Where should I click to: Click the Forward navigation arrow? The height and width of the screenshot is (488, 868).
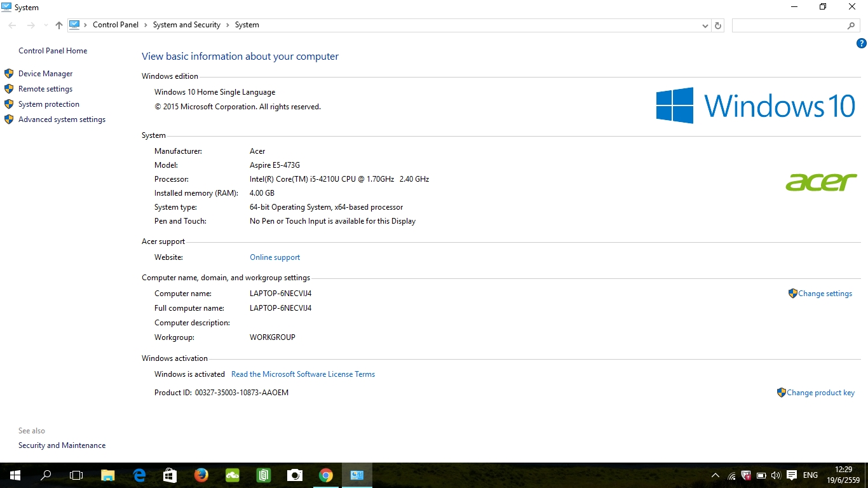31,25
